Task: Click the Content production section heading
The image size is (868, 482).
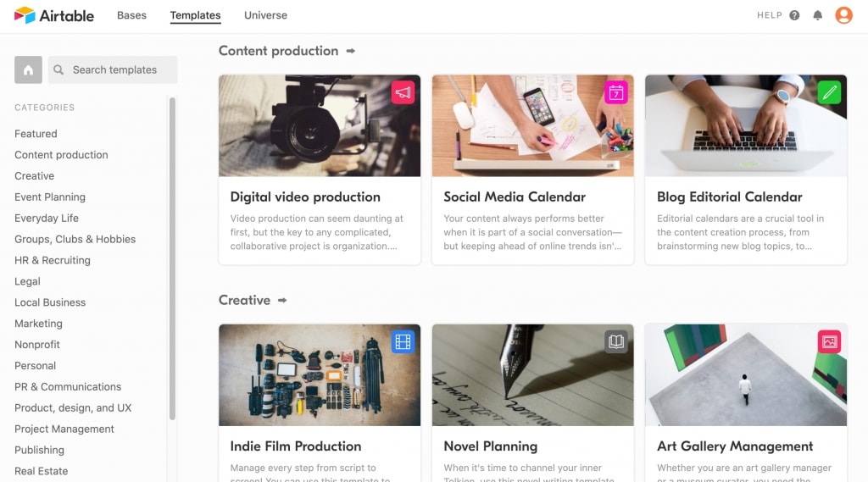Action: click(278, 51)
